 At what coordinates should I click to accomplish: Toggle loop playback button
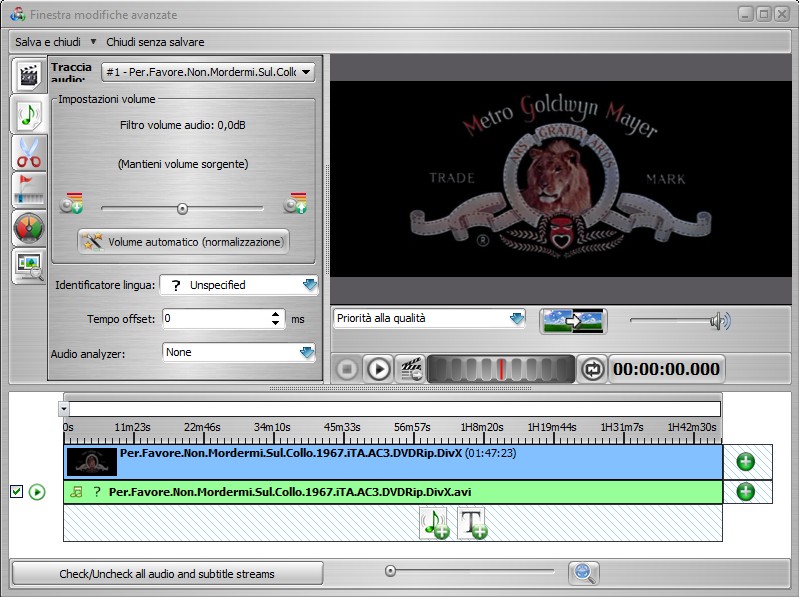coord(592,369)
